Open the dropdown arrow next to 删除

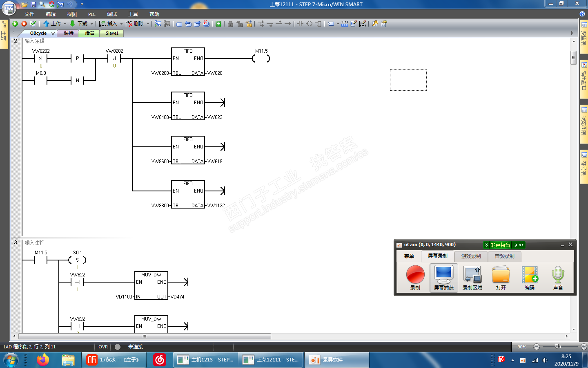point(148,24)
